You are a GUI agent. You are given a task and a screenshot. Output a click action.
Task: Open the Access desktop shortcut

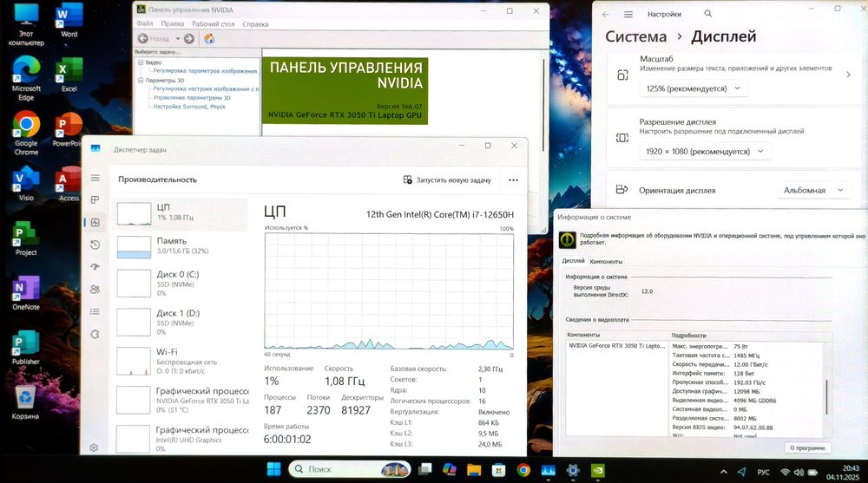coord(69,184)
